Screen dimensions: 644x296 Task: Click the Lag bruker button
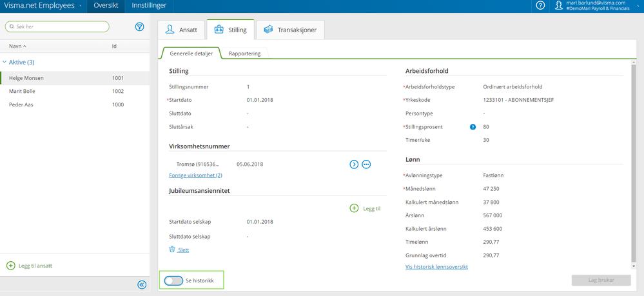601,280
